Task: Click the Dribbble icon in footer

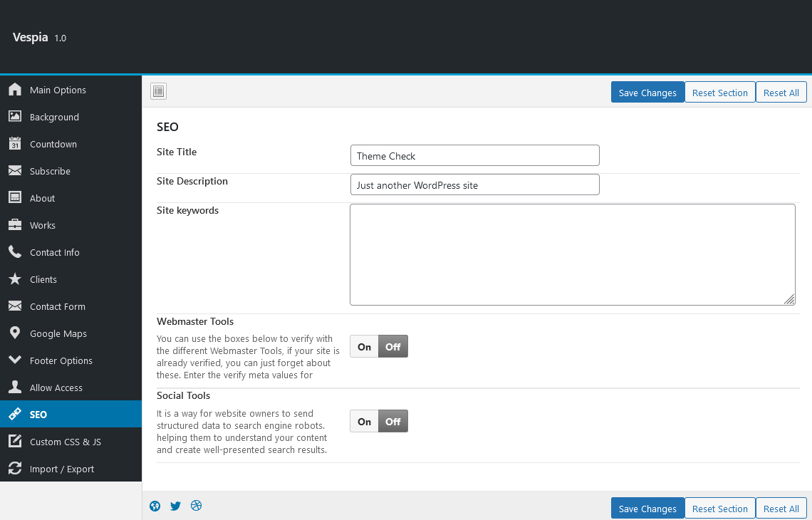Action: pyautogui.click(x=197, y=506)
